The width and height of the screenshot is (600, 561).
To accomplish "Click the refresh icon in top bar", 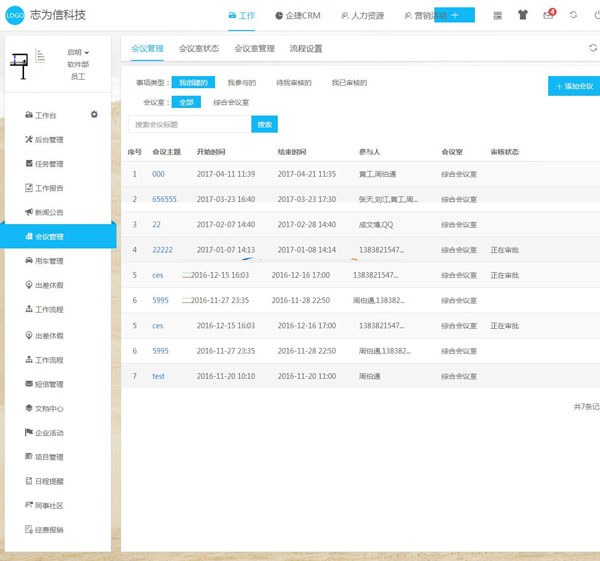I will click(x=573, y=15).
